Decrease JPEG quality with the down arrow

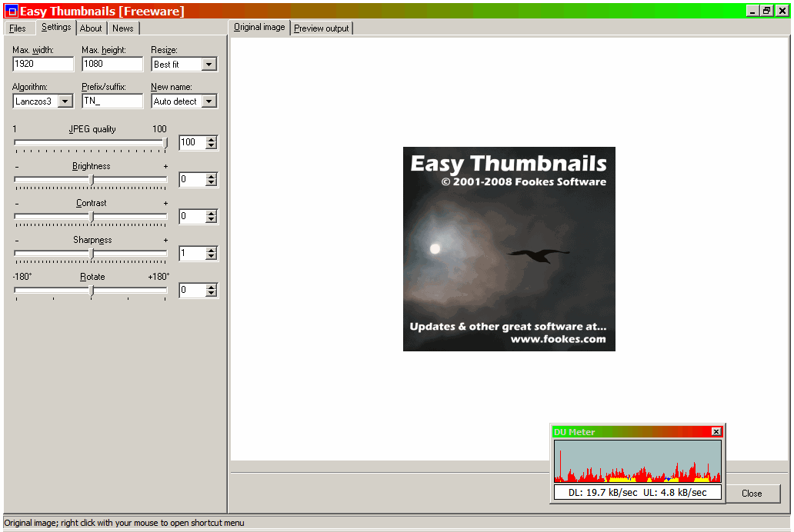211,146
